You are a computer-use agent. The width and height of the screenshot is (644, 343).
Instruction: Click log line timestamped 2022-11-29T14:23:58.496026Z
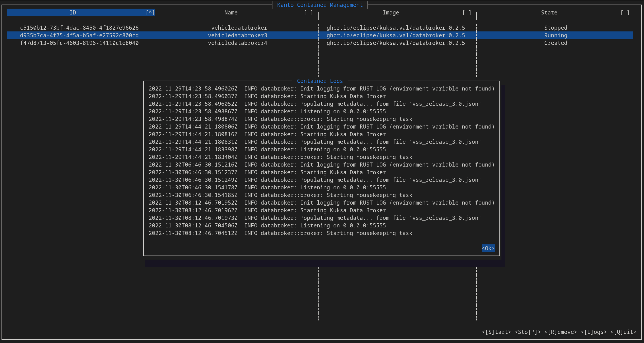(x=322, y=88)
